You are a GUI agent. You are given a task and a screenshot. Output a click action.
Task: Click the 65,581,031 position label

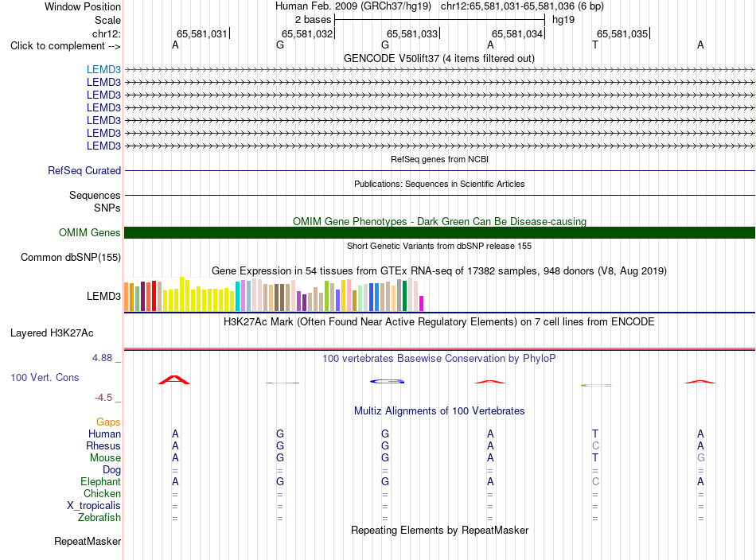(201, 33)
